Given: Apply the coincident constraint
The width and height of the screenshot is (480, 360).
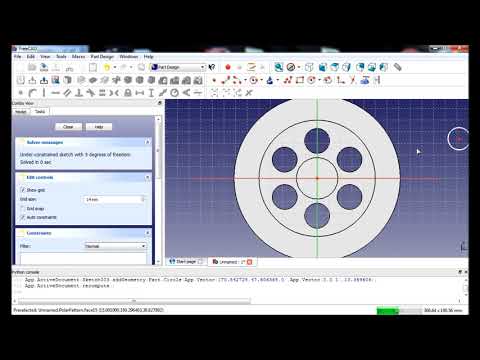Looking at the screenshot, I should 21,93.
